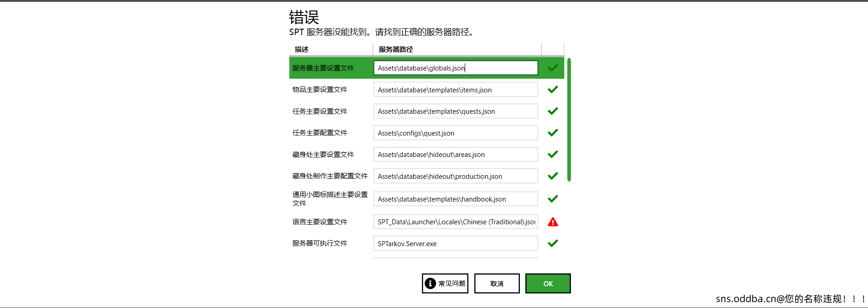868x308 pixels.
Task: Click checkmark icon next to globals.json path
Action: [x=553, y=68]
